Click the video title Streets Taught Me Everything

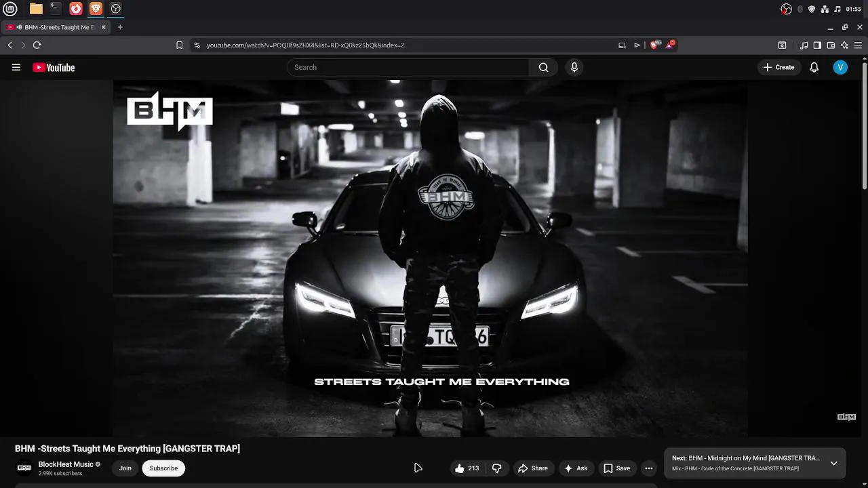coord(127,449)
